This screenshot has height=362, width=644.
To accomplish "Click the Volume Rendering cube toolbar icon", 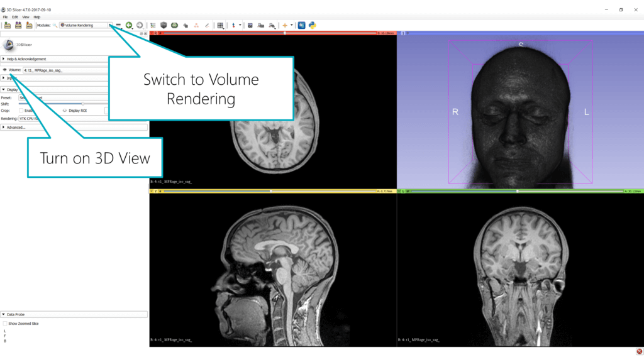I will 164,25.
